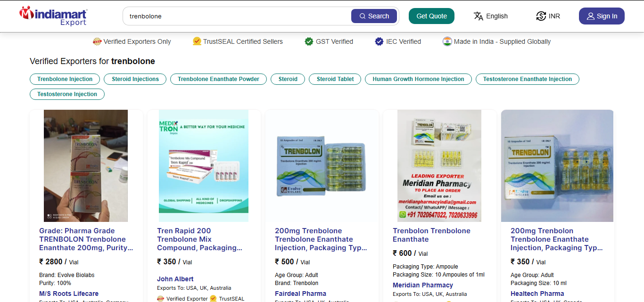Click the Packaging Type: Ampoule text
The height and width of the screenshot is (302, 644).
(x=425, y=267)
